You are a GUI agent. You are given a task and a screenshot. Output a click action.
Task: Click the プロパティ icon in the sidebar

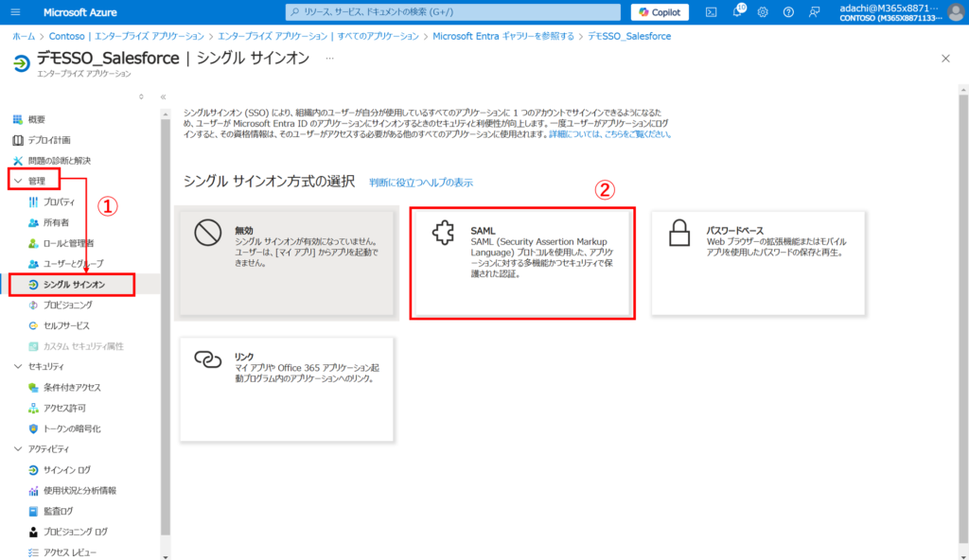click(x=33, y=202)
